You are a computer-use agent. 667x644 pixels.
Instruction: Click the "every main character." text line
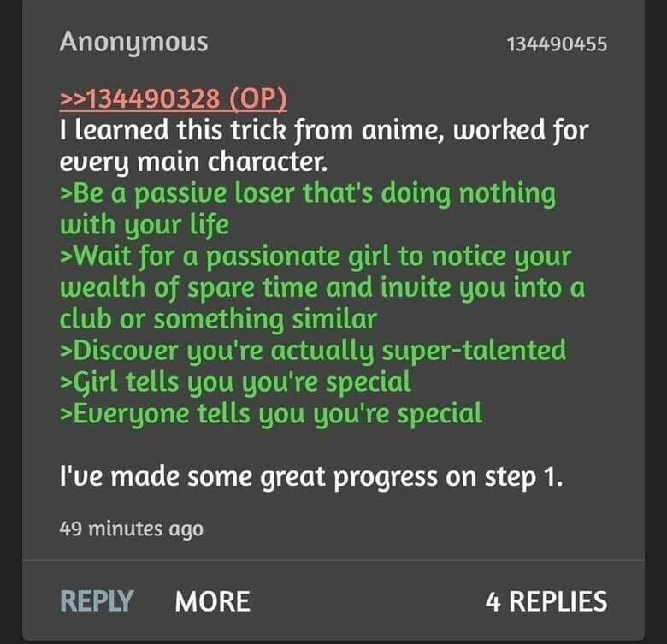point(193,162)
